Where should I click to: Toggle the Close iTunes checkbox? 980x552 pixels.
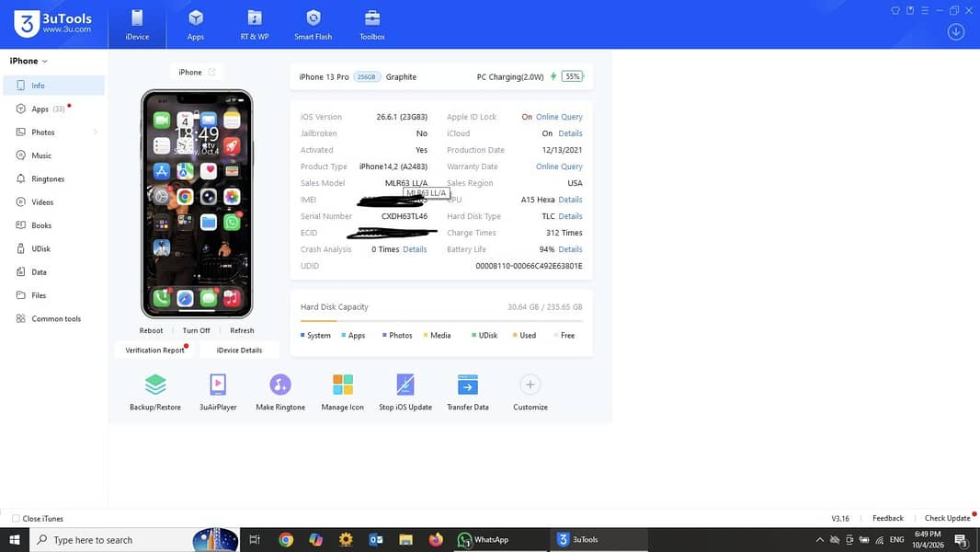tap(16, 518)
